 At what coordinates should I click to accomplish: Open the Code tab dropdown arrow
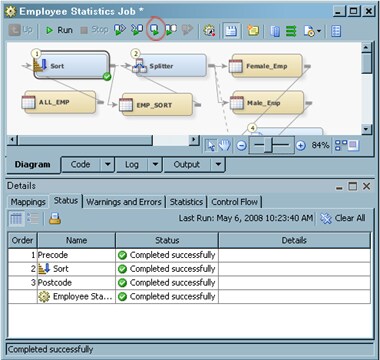point(107,165)
